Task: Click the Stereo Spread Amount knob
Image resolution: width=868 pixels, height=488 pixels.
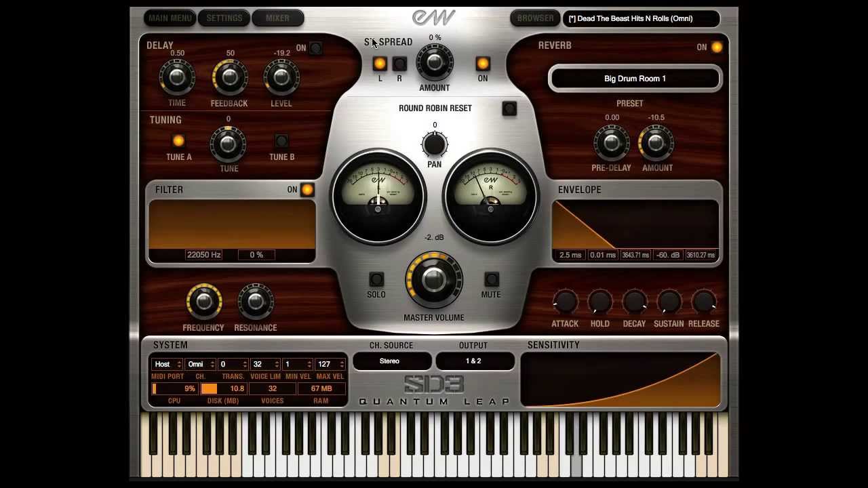Action: point(435,62)
